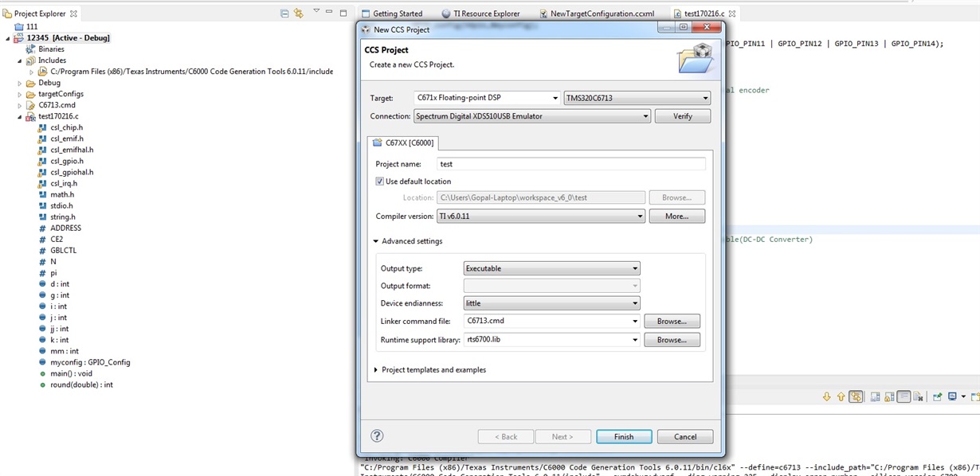Click the dialog help question-mark icon
The image size is (980, 476).
pos(378,435)
